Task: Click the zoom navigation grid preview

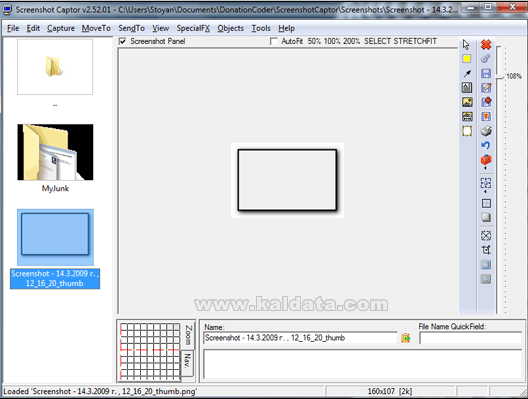Action: tap(150, 351)
